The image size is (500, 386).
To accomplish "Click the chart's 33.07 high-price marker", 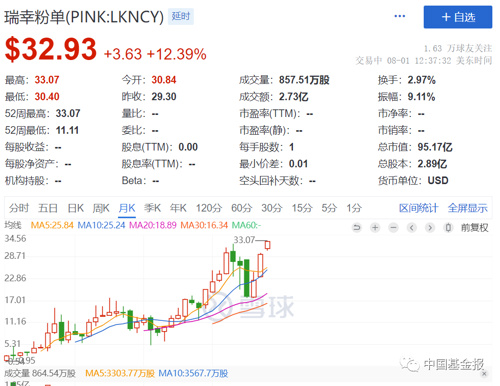I will [244, 240].
